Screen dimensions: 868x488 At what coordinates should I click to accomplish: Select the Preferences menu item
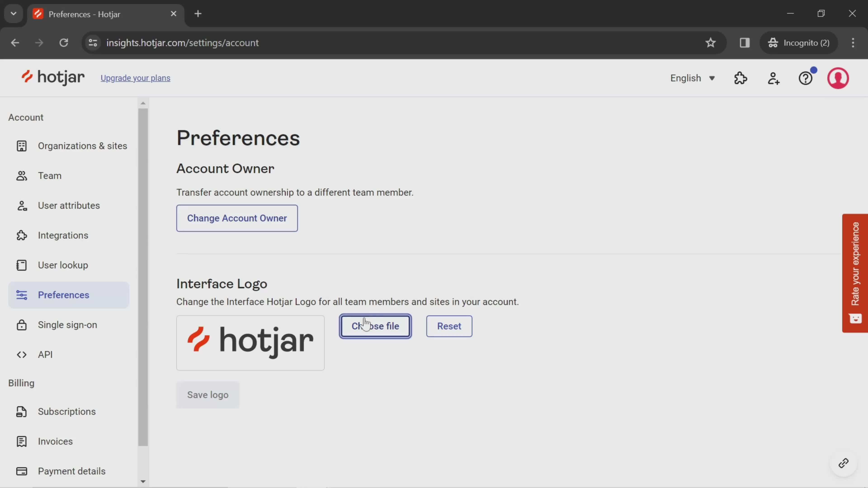[64, 295]
